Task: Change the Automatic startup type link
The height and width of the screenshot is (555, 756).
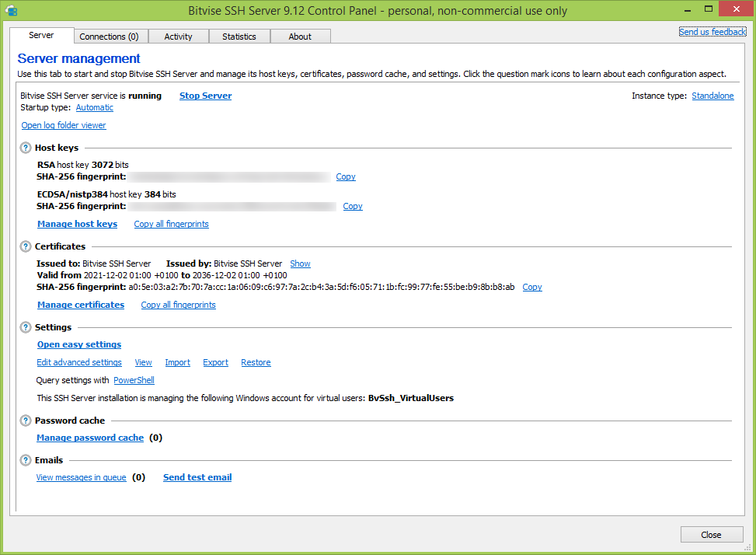Action: [95, 107]
